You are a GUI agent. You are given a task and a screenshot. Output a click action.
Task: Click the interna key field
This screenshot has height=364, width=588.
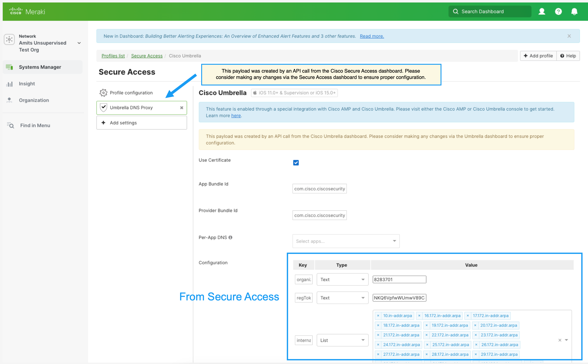[x=304, y=340]
